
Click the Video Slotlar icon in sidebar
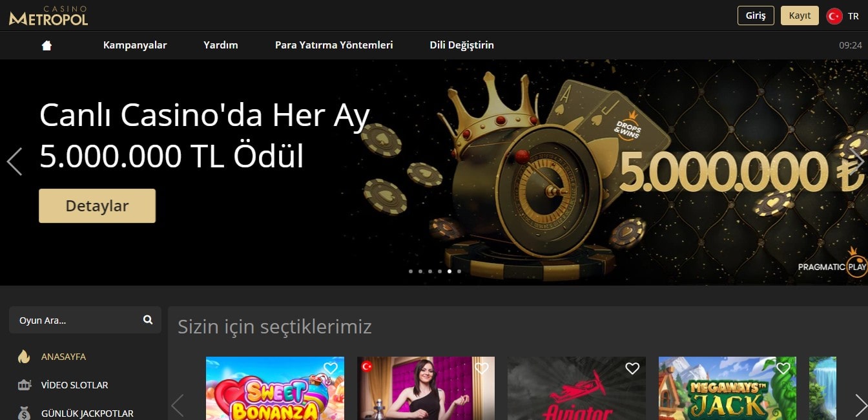[x=24, y=385]
